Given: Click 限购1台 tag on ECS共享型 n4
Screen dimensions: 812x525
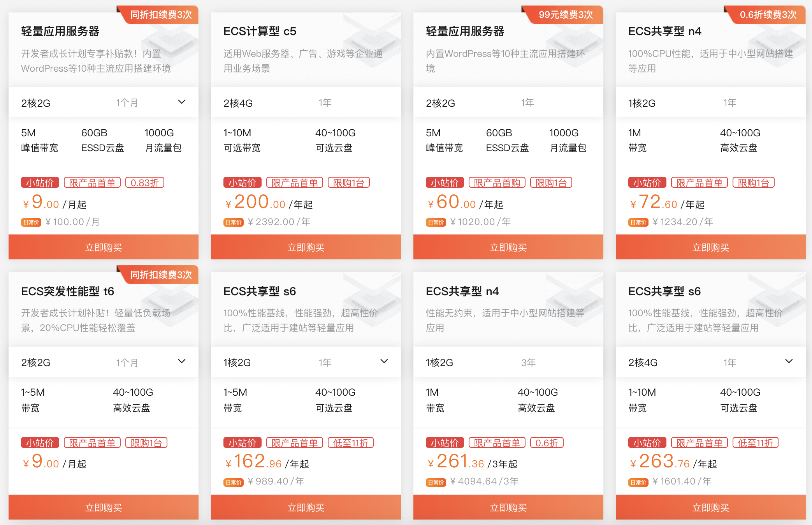Looking at the screenshot, I should point(753,182).
